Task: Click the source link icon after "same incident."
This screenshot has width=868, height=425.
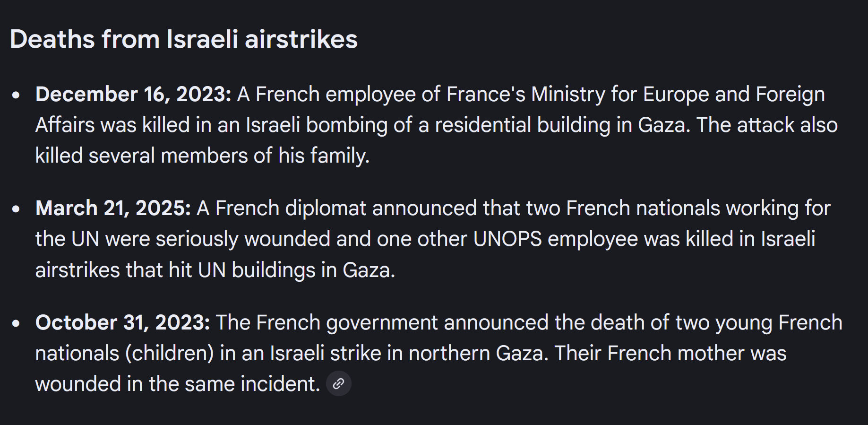Action: tap(338, 383)
